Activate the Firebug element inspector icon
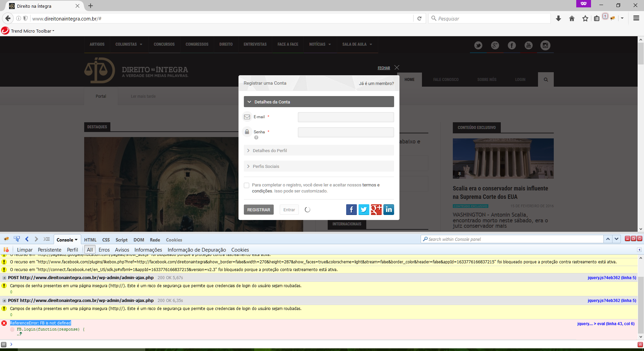 click(17, 239)
